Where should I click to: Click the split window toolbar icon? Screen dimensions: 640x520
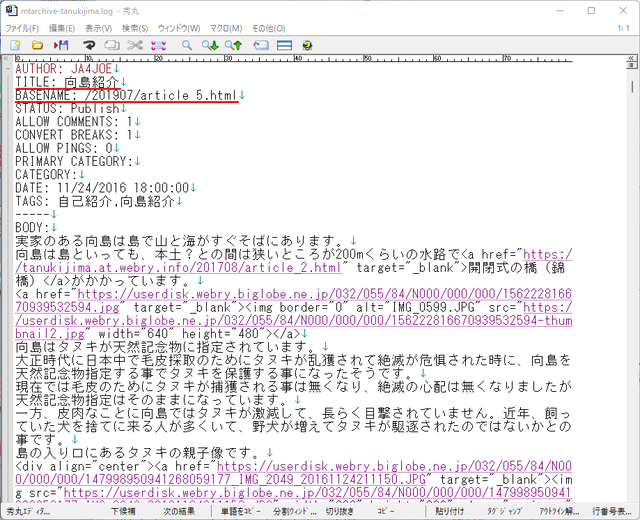coord(284,45)
